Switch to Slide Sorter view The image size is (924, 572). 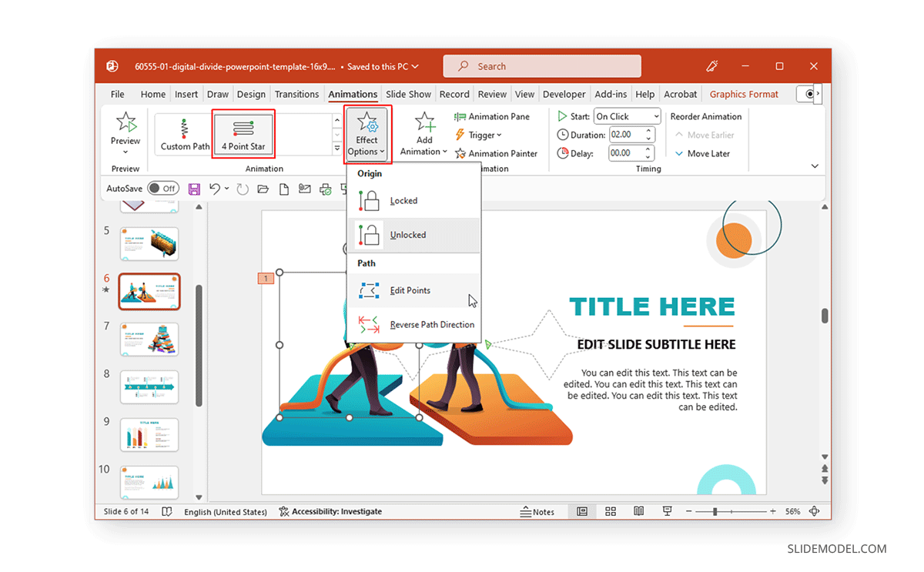point(611,511)
